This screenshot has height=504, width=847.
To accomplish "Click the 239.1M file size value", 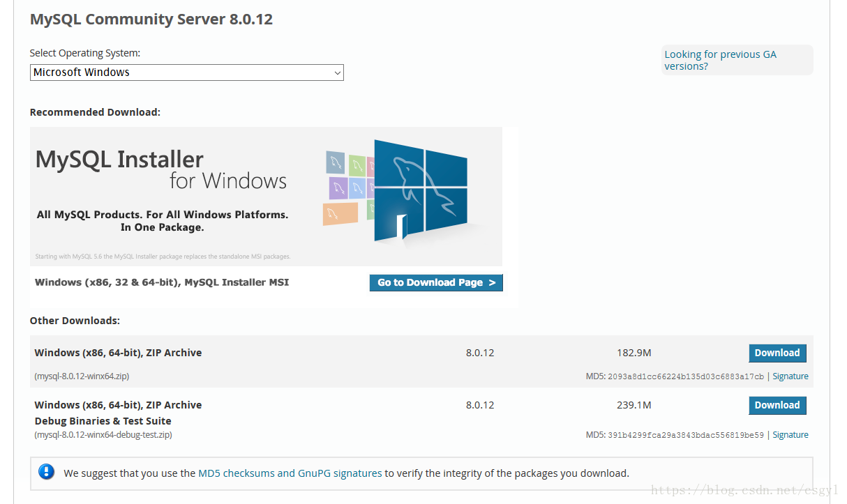I will [x=634, y=405].
